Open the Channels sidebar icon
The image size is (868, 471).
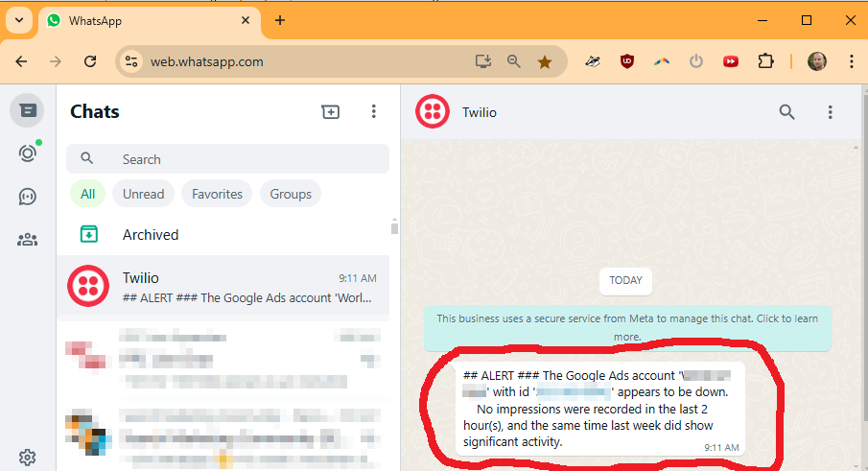pyautogui.click(x=27, y=197)
